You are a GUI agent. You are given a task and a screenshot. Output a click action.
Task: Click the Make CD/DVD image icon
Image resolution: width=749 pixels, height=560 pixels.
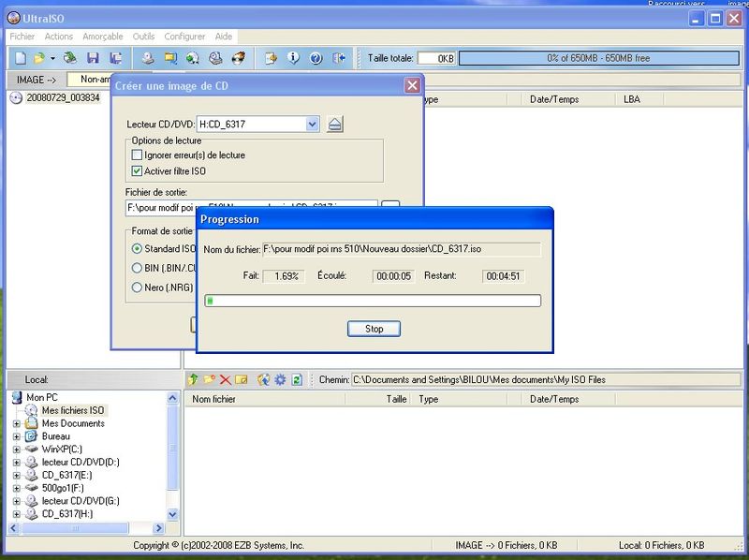pyautogui.click(x=148, y=58)
